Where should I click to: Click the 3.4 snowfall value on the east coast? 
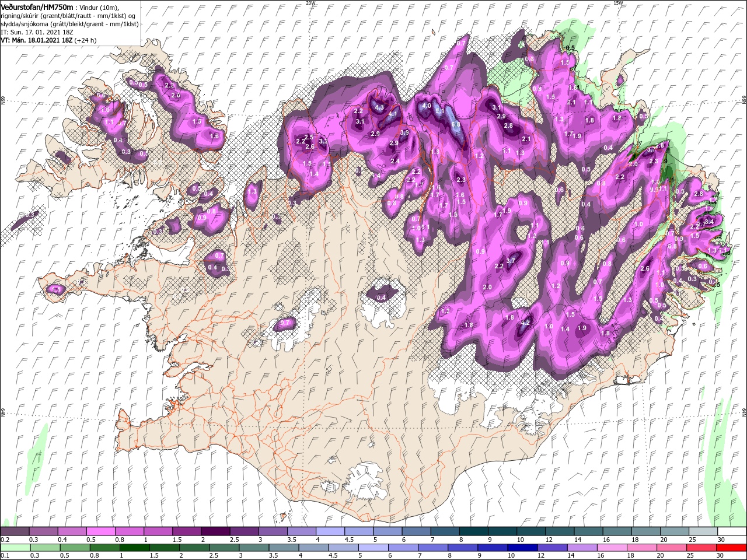click(709, 222)
